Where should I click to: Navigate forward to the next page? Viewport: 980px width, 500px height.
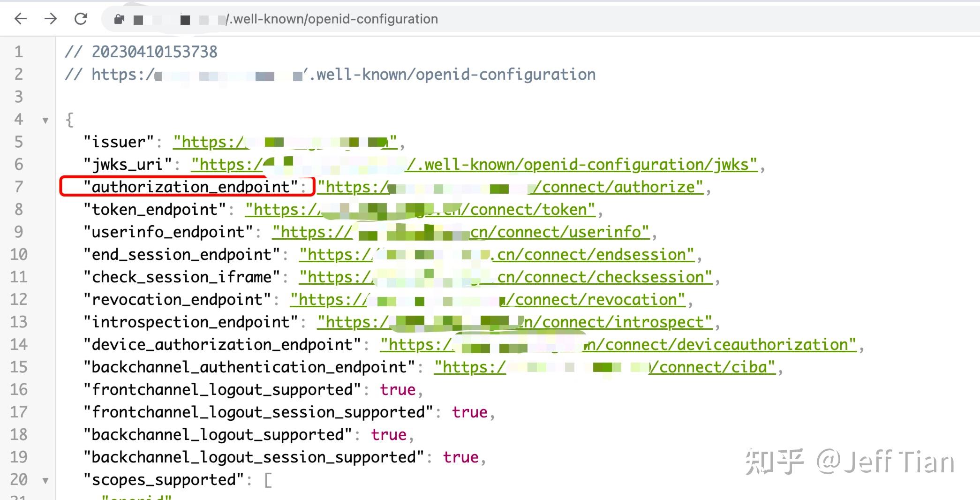pos(51,19)
